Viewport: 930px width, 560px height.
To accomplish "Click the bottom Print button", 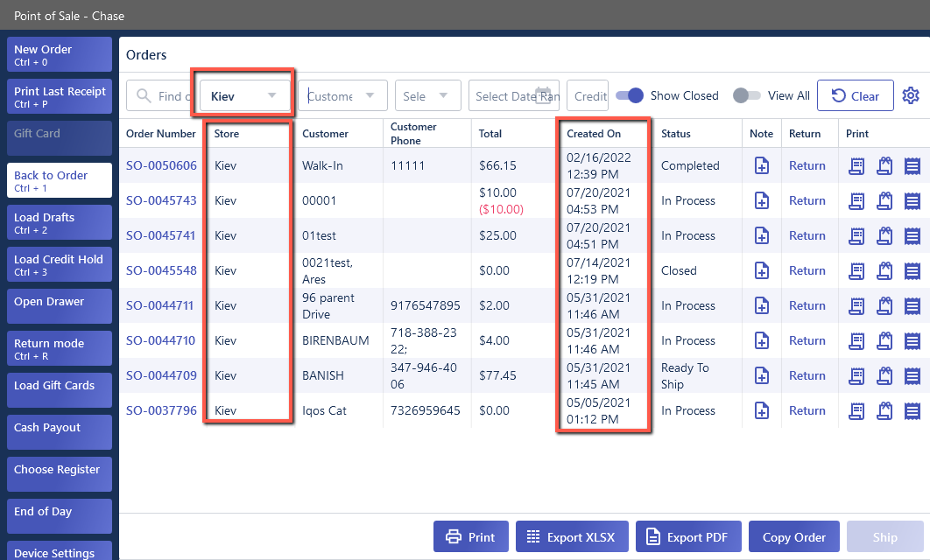I will pos(470,537).
